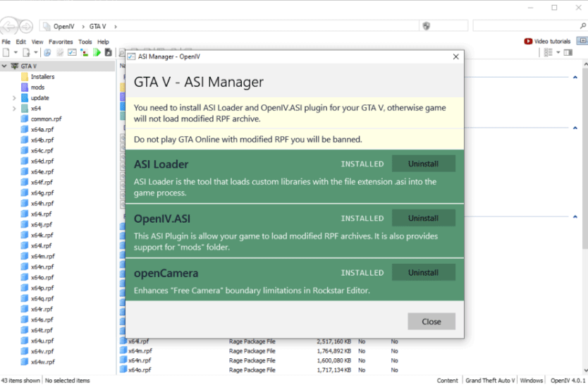Uninstall the openCamera plugin
Screen dimensions: 588x385
tap(424, 273)
